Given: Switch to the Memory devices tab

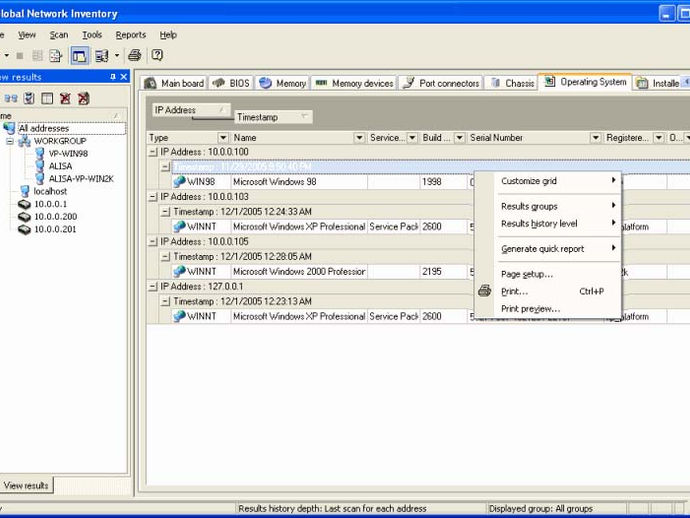Looking at the screenshot, I should pos(354,83).
